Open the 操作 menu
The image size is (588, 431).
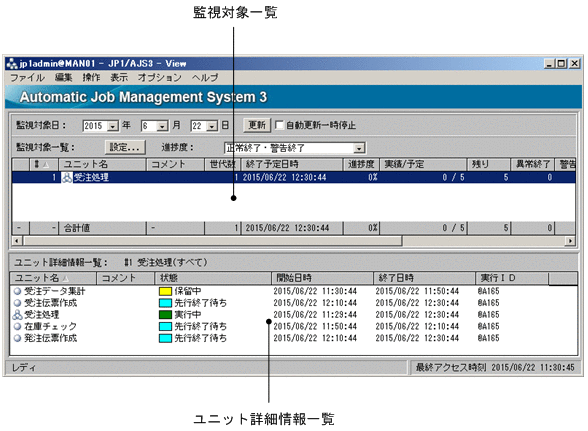(91, 78)
